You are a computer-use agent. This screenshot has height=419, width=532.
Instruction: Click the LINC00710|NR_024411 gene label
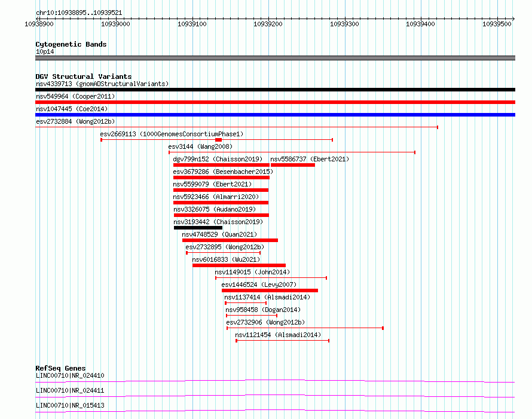click(70, 390)
